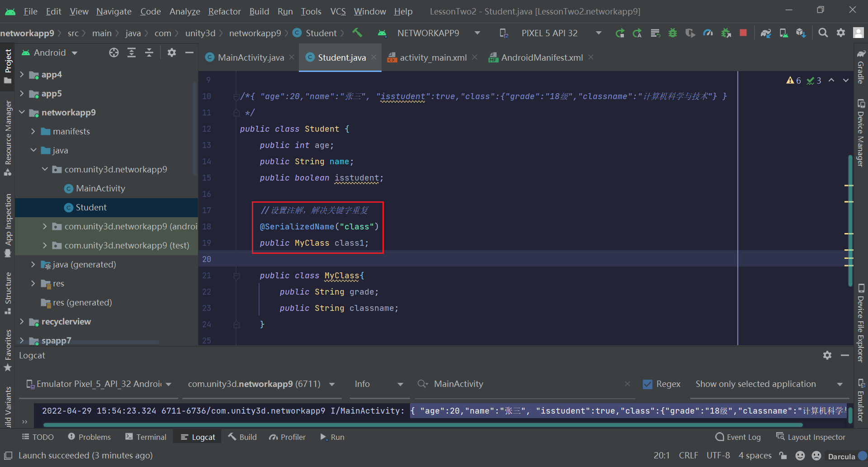Screen dimensions: 868x467
Task: Expand the app4 module
Action: [x=22, y=75]
